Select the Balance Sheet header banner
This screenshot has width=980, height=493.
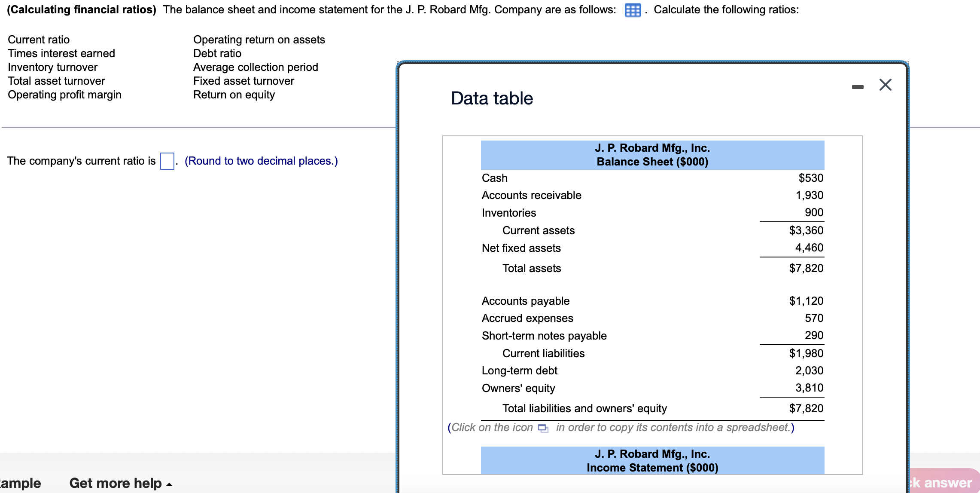coord(652,155)
